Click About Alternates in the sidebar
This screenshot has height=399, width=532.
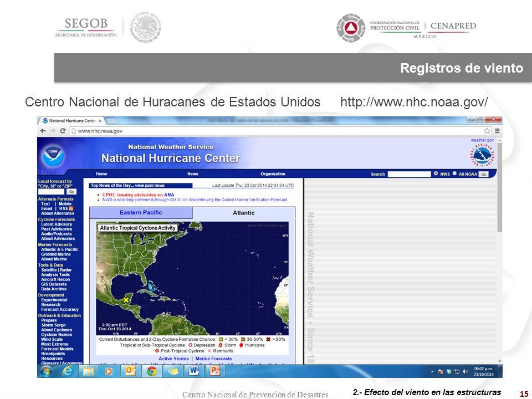pyautogui.click(x=58, y=213)
